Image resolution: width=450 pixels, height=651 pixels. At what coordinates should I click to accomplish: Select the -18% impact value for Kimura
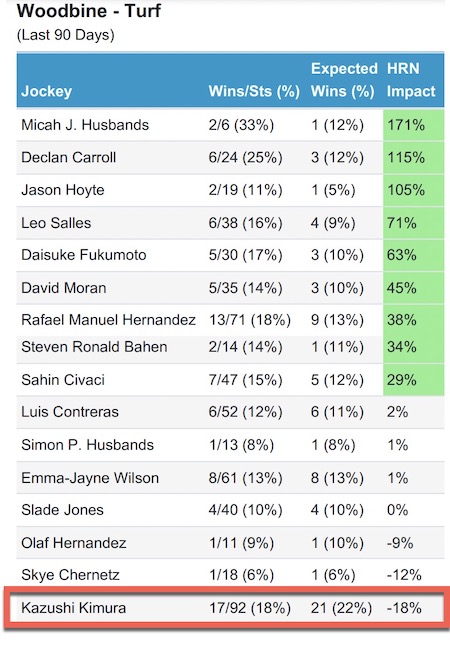[x=404, y=608]
